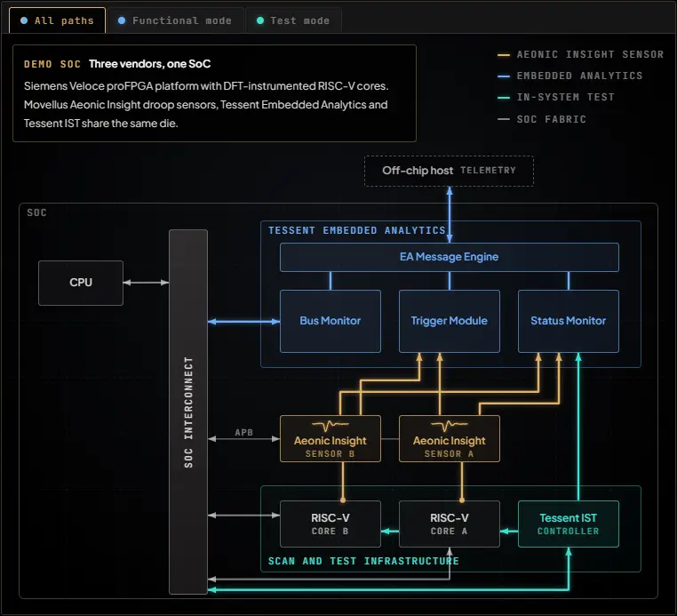This screenshot has height=616, width=677.
Task: Click droop waveform icon on Sensor B
Action: click(x=331, y=426)
